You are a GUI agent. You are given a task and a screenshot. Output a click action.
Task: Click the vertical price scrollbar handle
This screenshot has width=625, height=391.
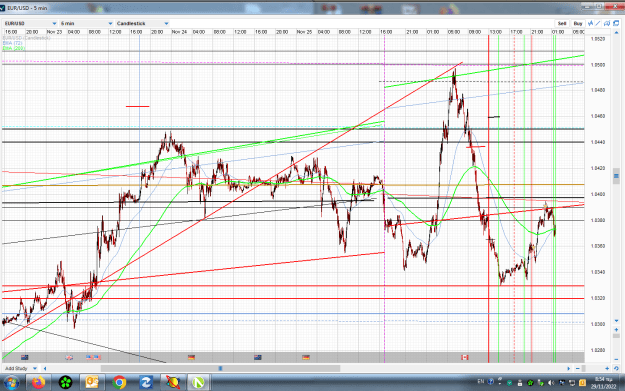pyautogui.click(x=616, y=176)
